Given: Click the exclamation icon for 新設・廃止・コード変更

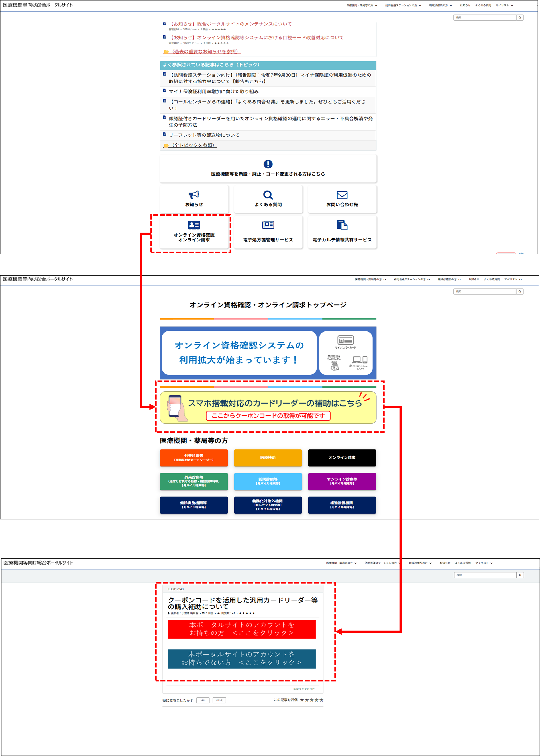Looking at the screenshot, I should [x=268, y=164].
